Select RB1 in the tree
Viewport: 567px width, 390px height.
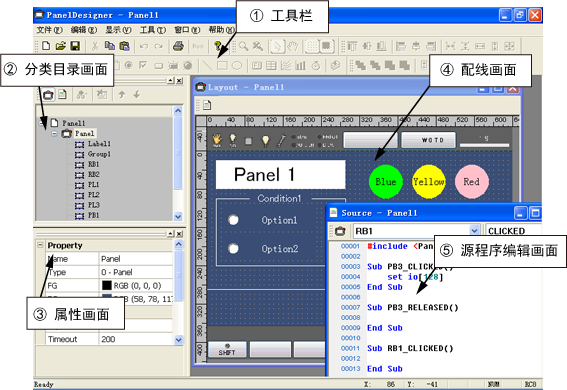[x=94, y=164]
